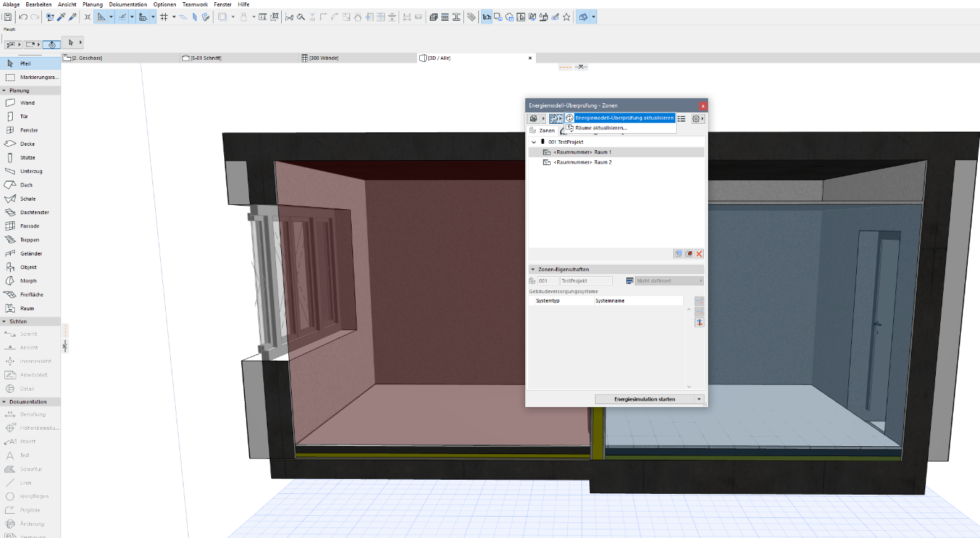Choose the Morph tool in toolbox

[28, 281]
